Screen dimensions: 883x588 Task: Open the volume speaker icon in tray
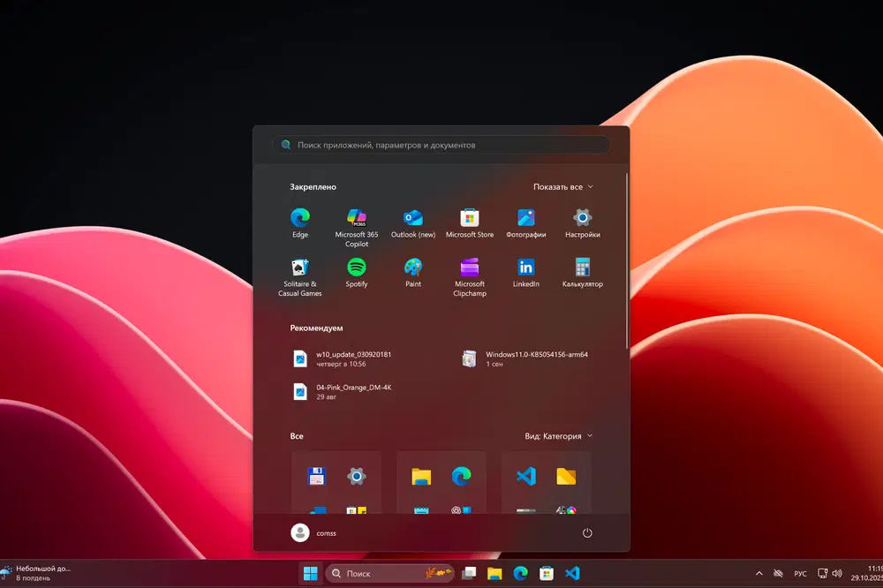point(837,573)
